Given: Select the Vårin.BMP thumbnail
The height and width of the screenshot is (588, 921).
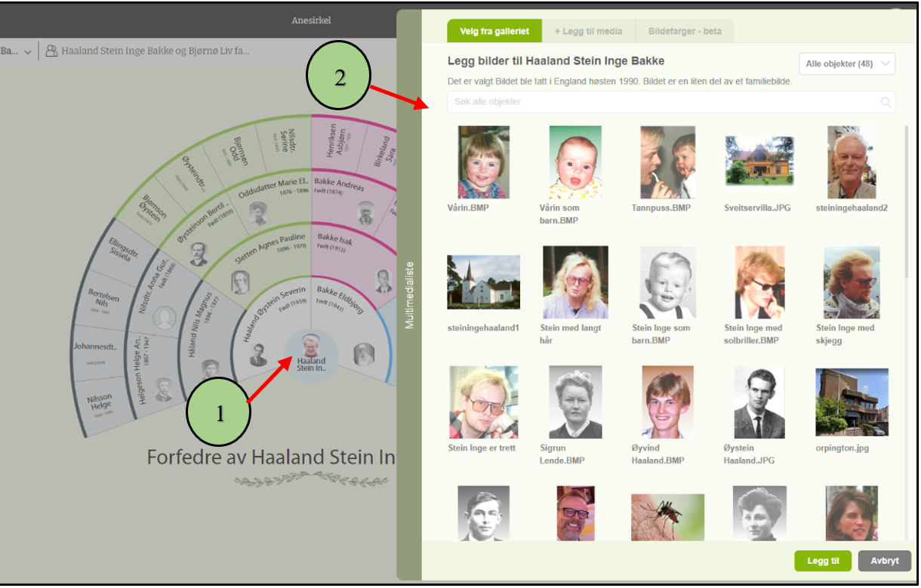Looking at the screenshot, I should [483, 162].
